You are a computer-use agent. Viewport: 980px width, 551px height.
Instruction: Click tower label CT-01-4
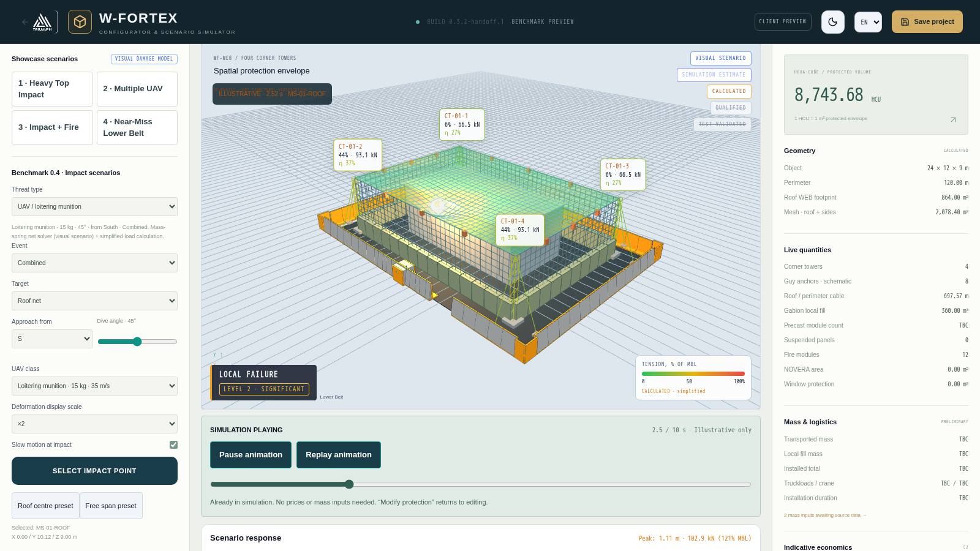pyautogui.click(x=519, y=230)
